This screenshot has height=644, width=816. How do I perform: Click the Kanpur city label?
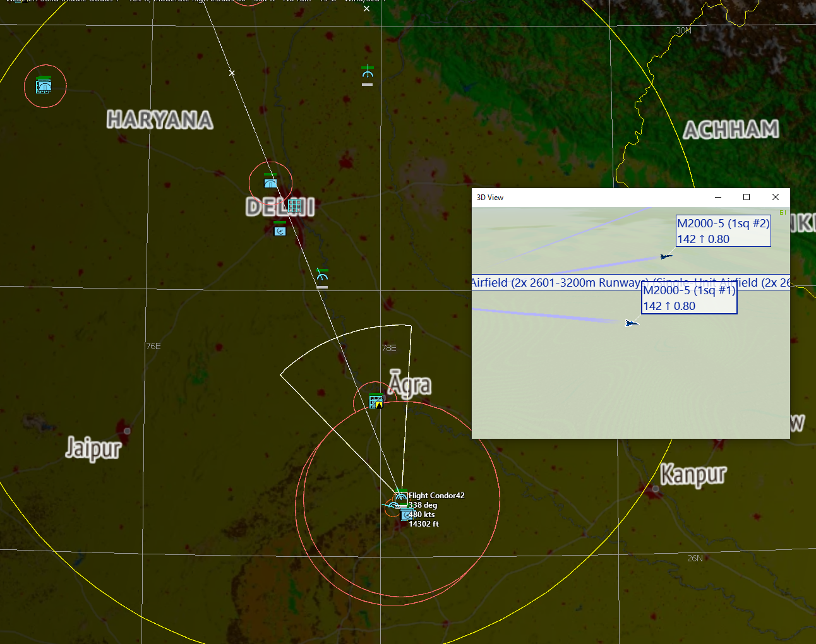point(693,475)
